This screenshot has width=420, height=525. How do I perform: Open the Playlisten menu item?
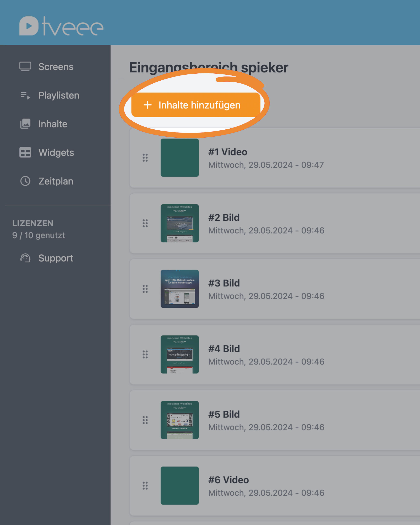[x=59, y=95]
